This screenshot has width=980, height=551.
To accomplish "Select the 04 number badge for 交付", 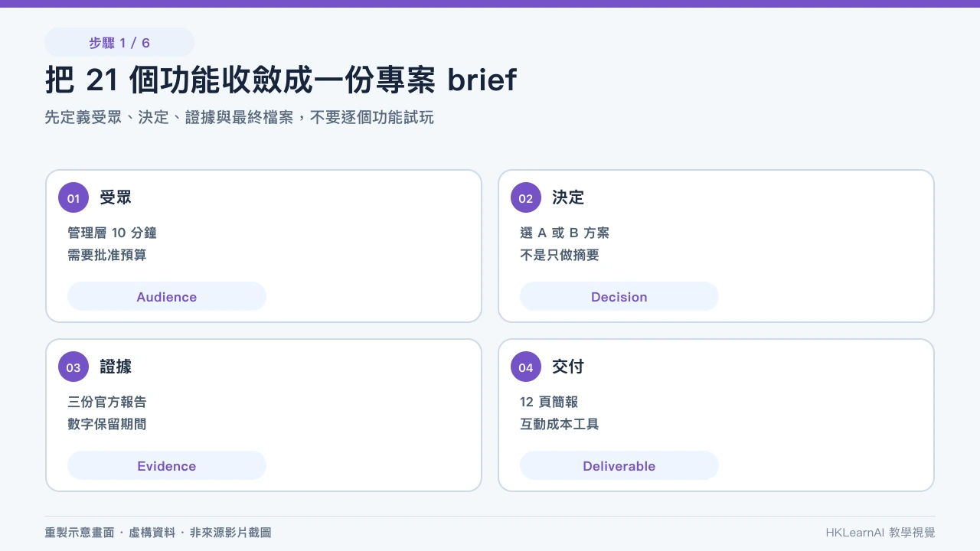I will (x=526, y=367).
